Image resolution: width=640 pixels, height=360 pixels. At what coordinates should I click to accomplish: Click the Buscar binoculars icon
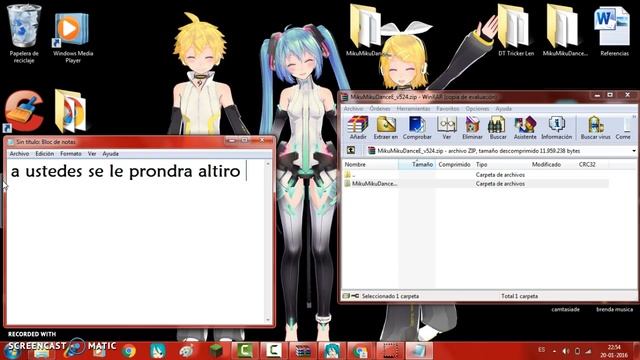coord(498,128)
